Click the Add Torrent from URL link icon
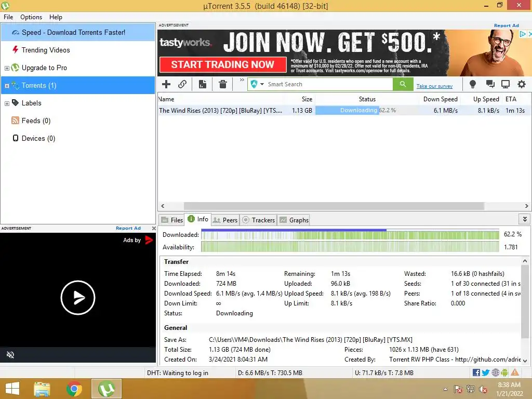This screenshot has height=399, width=532. tap(182, 84)
